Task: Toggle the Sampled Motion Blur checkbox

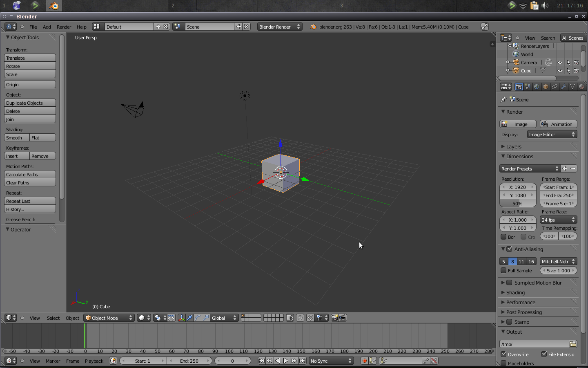Action: tap(510, 283)
